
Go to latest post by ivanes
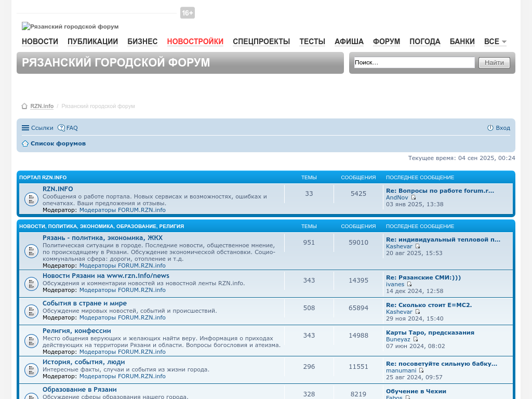tap(409, 284)
